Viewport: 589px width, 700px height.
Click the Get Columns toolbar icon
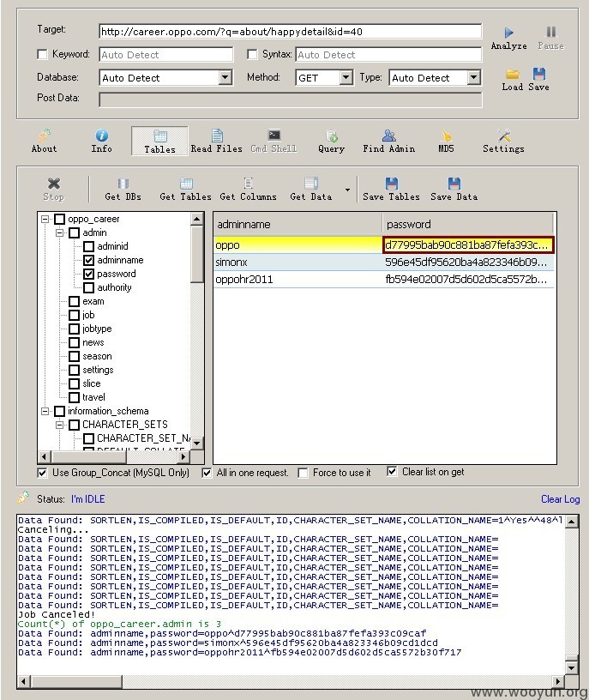[248, 184]
